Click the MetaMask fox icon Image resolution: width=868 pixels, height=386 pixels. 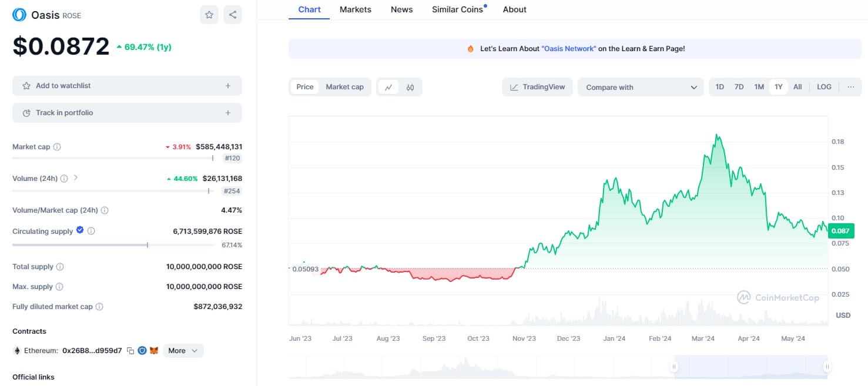[154, 351]
